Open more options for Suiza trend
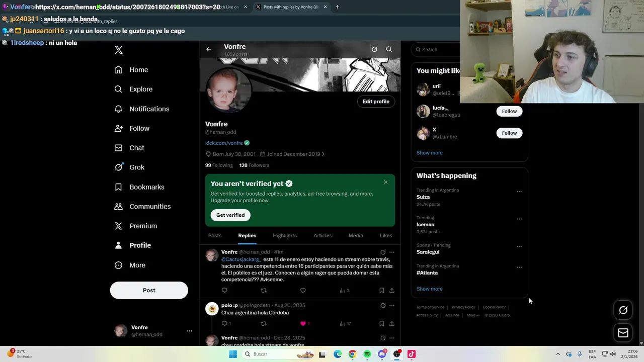This screenshot has height=362, width=644. point(519,192)
